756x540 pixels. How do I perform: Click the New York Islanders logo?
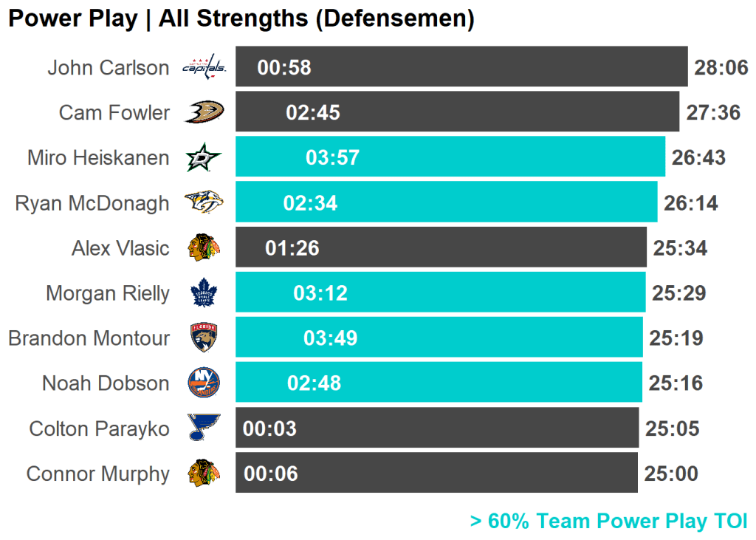203,383
